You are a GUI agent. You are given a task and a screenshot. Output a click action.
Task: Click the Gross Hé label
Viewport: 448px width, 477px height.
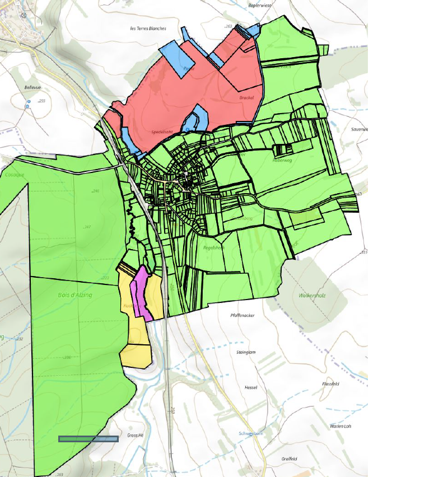136,435
